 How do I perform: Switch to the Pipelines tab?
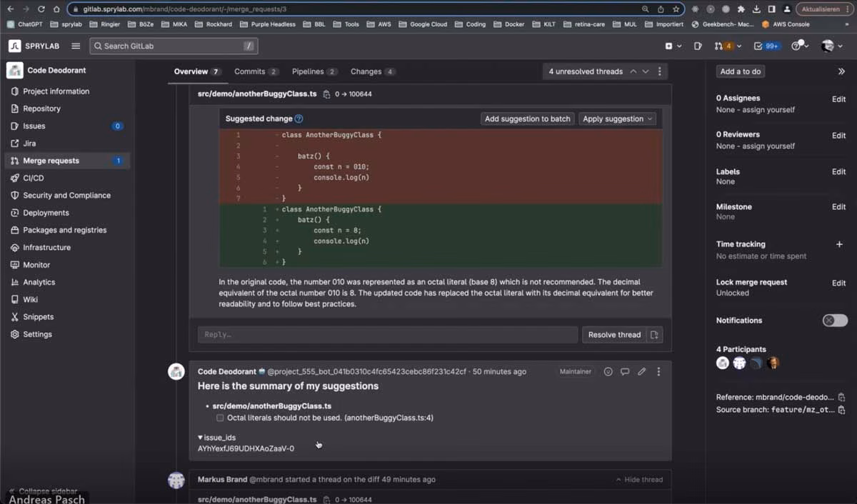pos(315,71)
